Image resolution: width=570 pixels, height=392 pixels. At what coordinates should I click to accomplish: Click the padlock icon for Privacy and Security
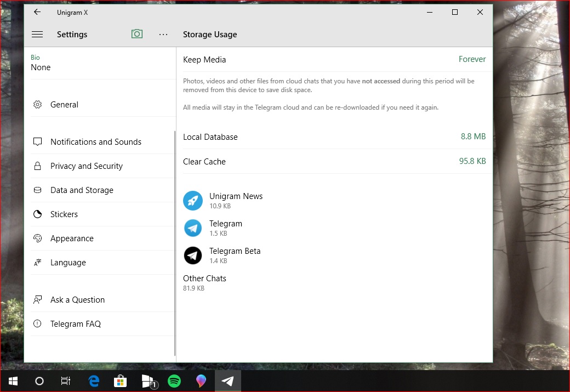point(37,166)
